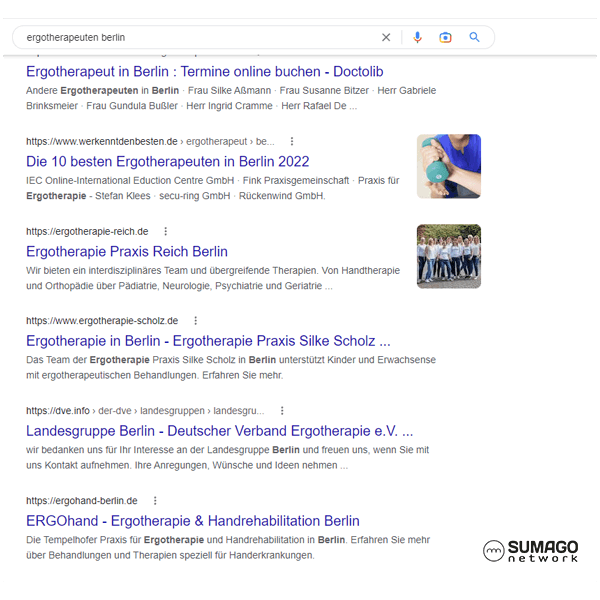The height and width of the screenshot is (600, 600).
Task: Open three-dot menu beside ergotherapie-scholz.de URL
Action: tap(196, 321)
